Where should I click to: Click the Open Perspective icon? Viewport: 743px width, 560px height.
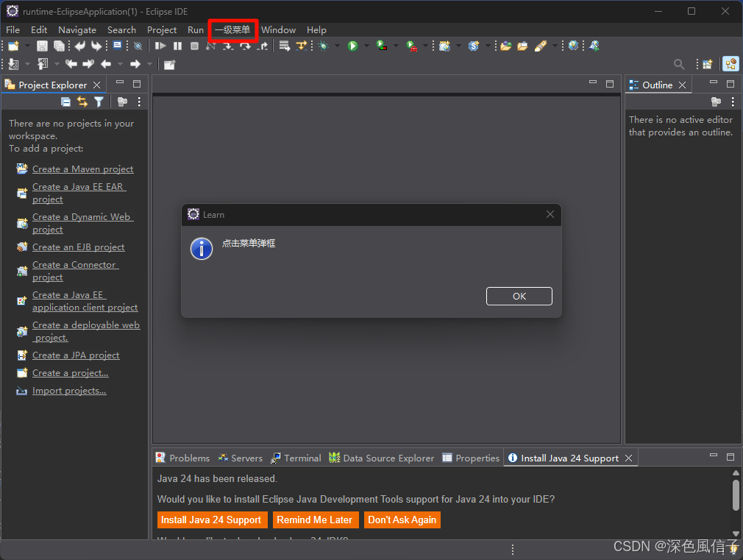707,64
